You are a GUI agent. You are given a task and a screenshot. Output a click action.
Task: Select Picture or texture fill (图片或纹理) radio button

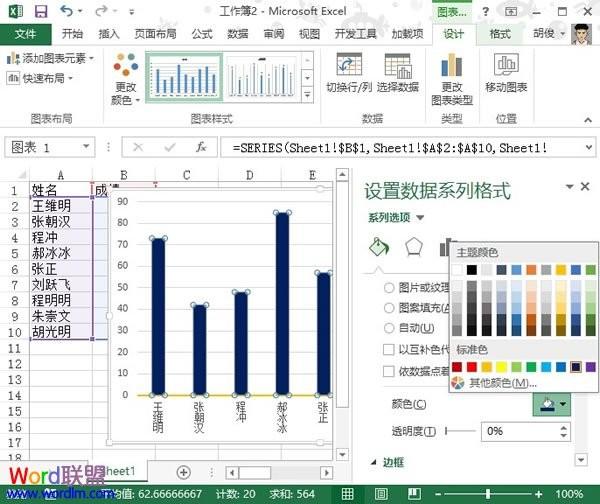pos(389,288)
